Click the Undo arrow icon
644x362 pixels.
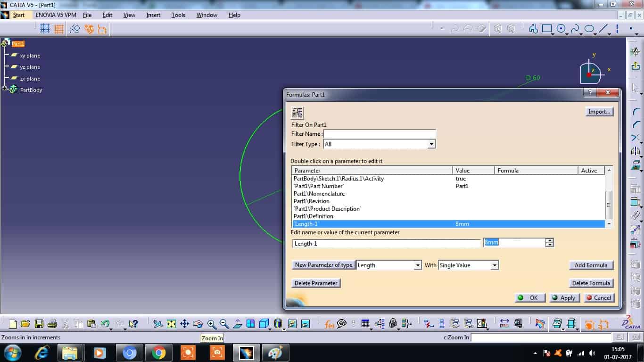coord(105,323)
